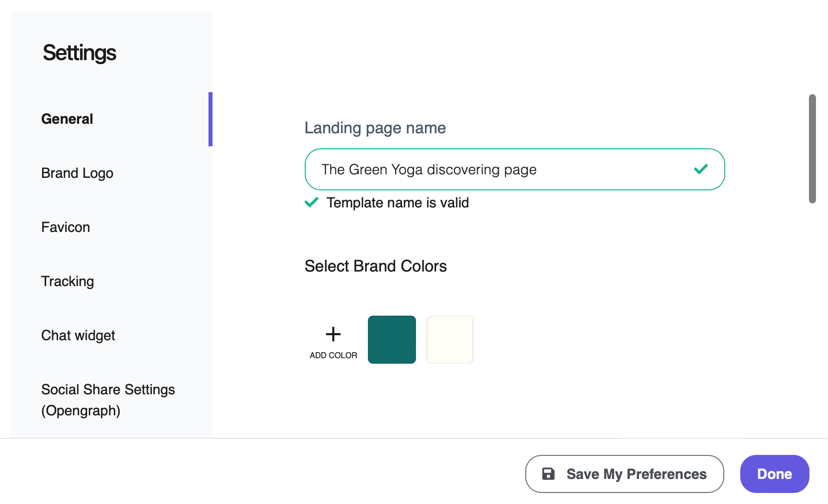Click the Settings heading

click(80, 53)
